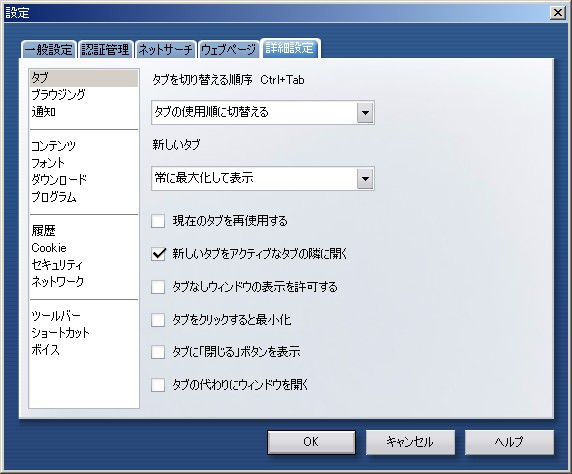Expand the タブの使用順に切替える dropdown arrow
Screen dimensions: 572x474
coord(365,112)
